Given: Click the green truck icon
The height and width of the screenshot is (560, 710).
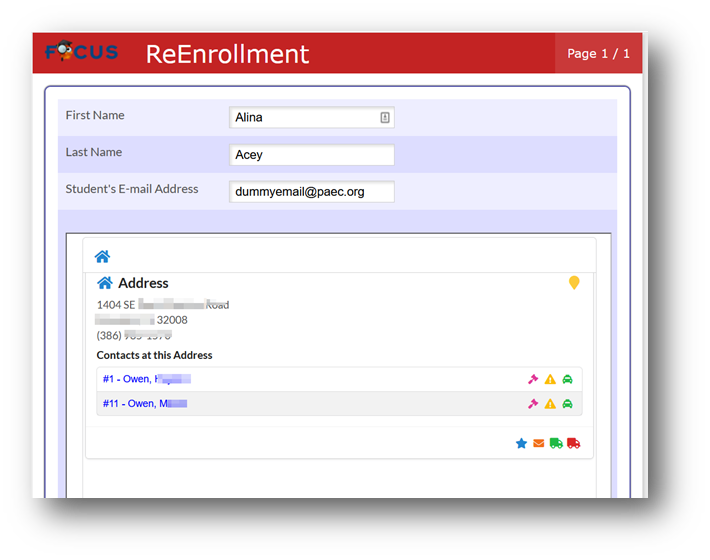Looking at the screenshot, I should coord(556,443).
